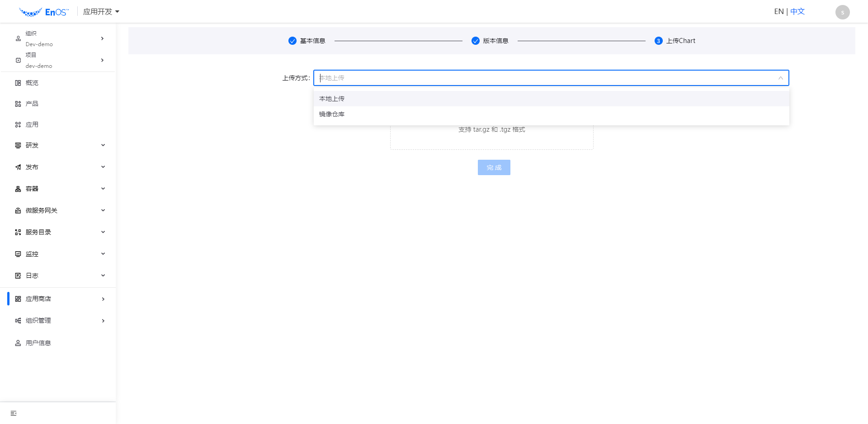Switch language to EN
868x424 pixels.
point(778,11)
